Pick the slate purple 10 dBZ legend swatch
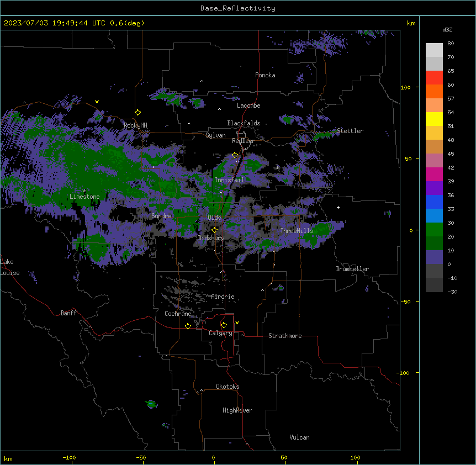476x465 pixels. click(434, 257)
